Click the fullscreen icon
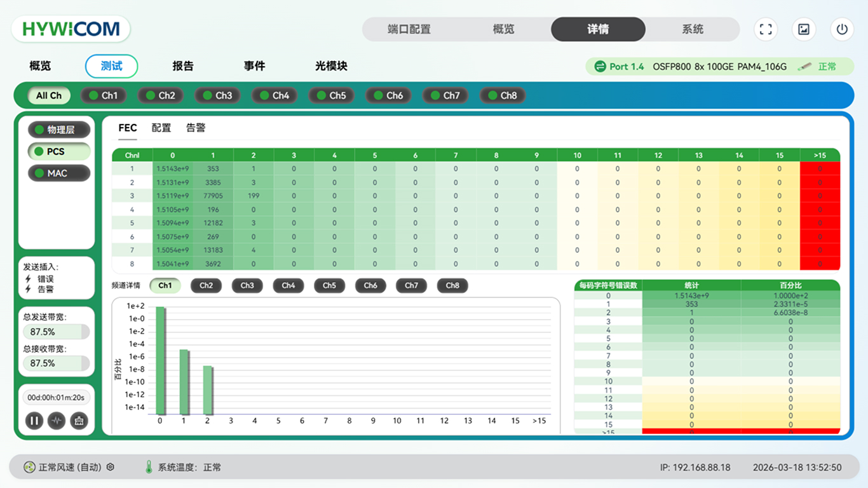The height and width of the screenshot is (488, 868). pyautogui.click(x=766, y=29)
